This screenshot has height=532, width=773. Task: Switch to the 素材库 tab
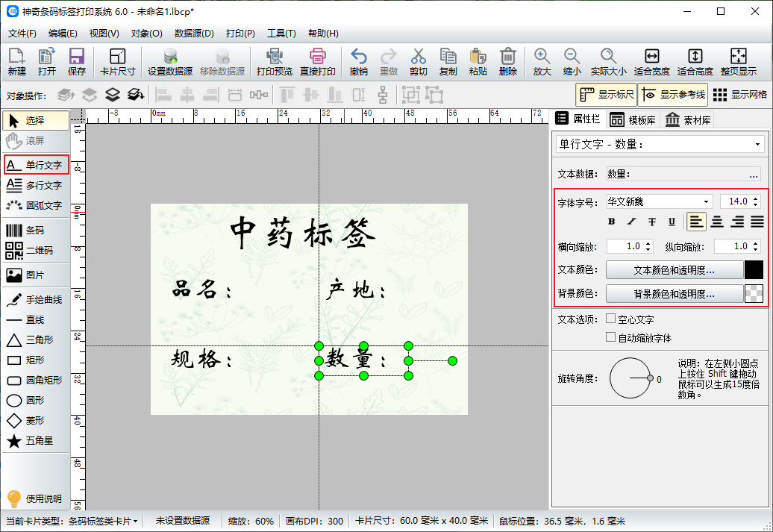coord(687,120)
